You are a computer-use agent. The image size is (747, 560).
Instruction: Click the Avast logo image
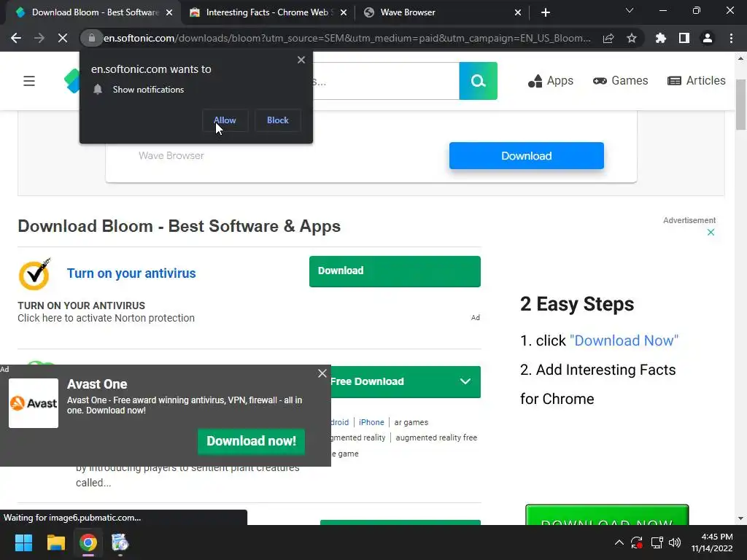tap(34, 403)
